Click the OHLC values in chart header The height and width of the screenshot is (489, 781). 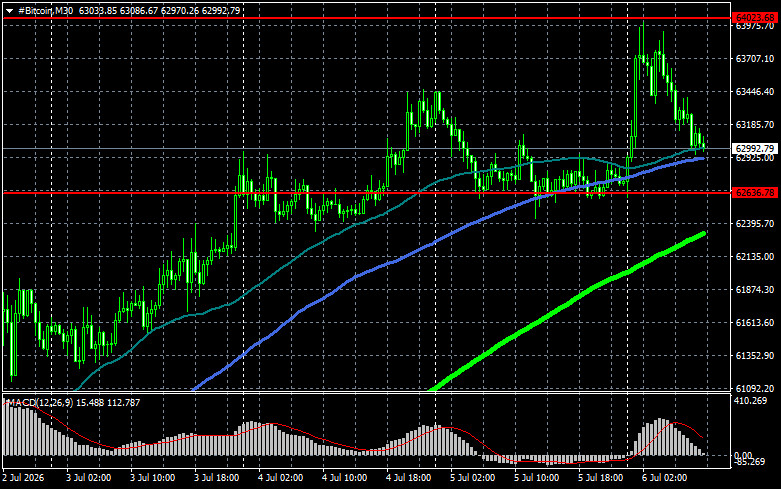[x=159, y=10]
